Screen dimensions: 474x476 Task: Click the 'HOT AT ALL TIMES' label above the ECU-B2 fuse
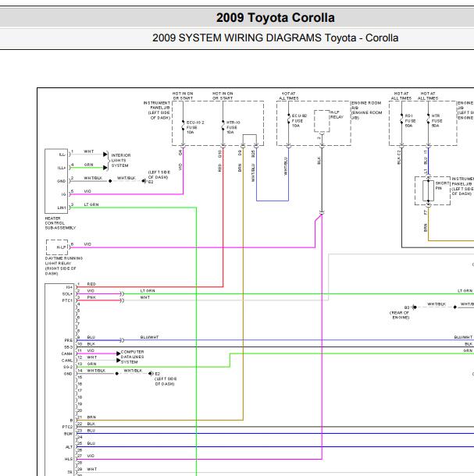pyautogui.click(x=289, y=96)
